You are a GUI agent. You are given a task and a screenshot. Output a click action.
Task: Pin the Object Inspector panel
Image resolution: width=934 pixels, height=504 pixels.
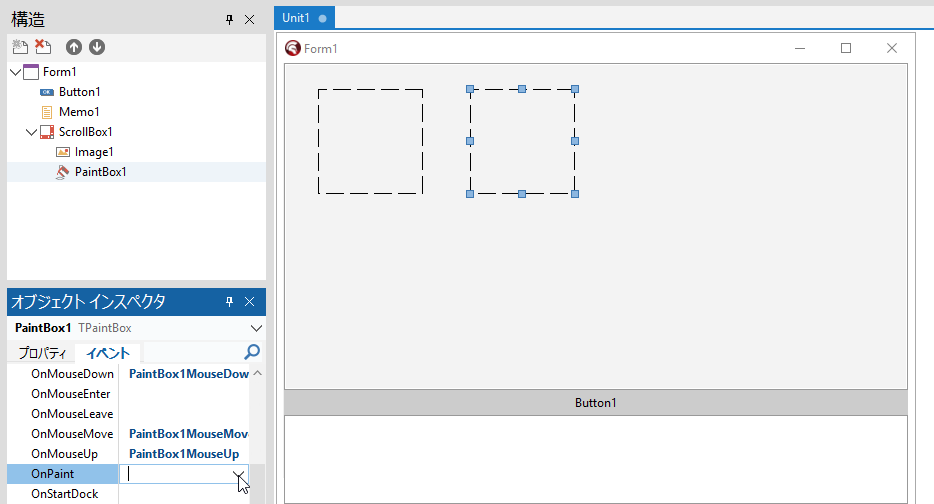pos(229,302)
